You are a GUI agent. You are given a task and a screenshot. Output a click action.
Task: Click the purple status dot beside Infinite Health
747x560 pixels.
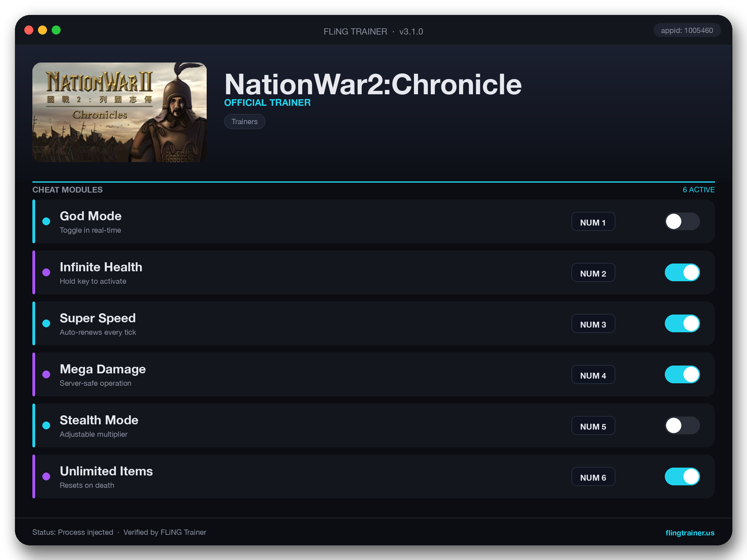point(46,273)
